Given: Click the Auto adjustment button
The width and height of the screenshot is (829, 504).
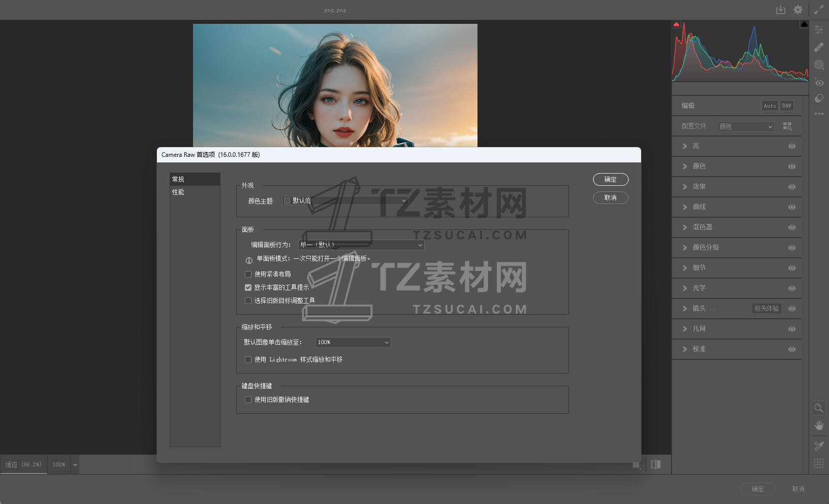Looking at the screenshot, I should (x=770, y=106).
